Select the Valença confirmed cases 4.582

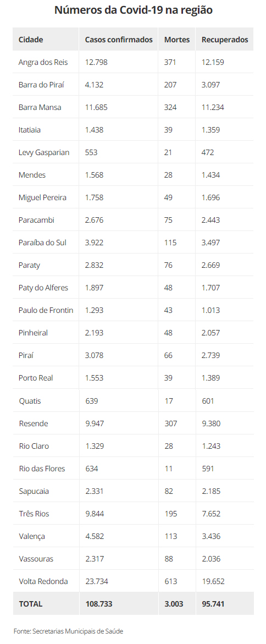point(94,536)
